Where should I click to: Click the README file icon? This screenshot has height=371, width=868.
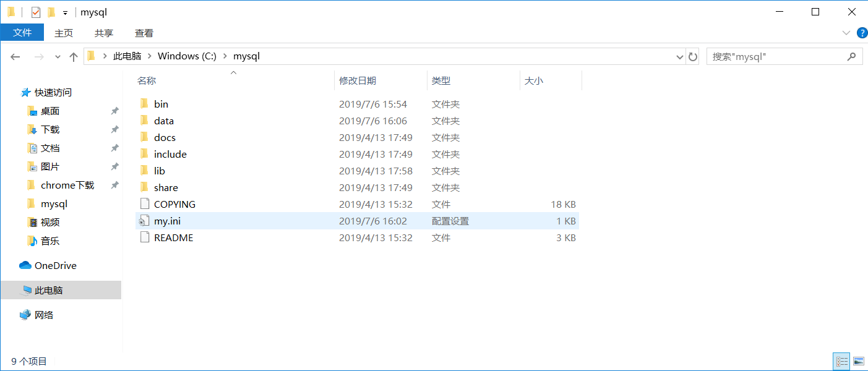tap(144, 237)
